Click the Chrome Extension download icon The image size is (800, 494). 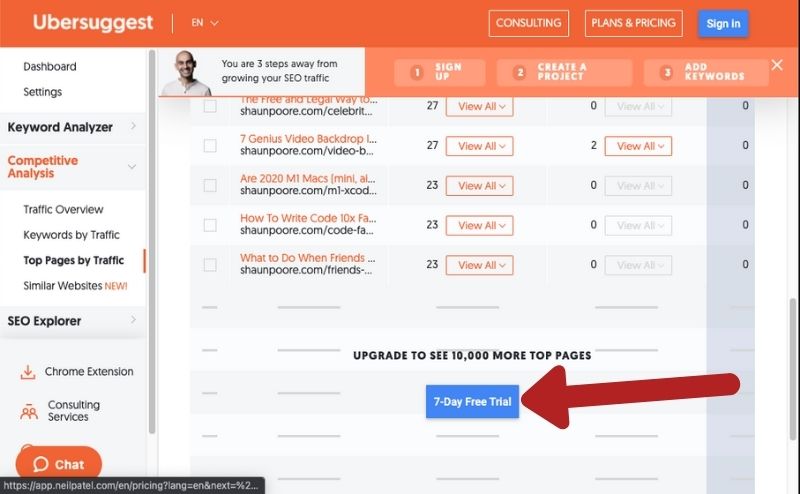click(x=28, y=372)
